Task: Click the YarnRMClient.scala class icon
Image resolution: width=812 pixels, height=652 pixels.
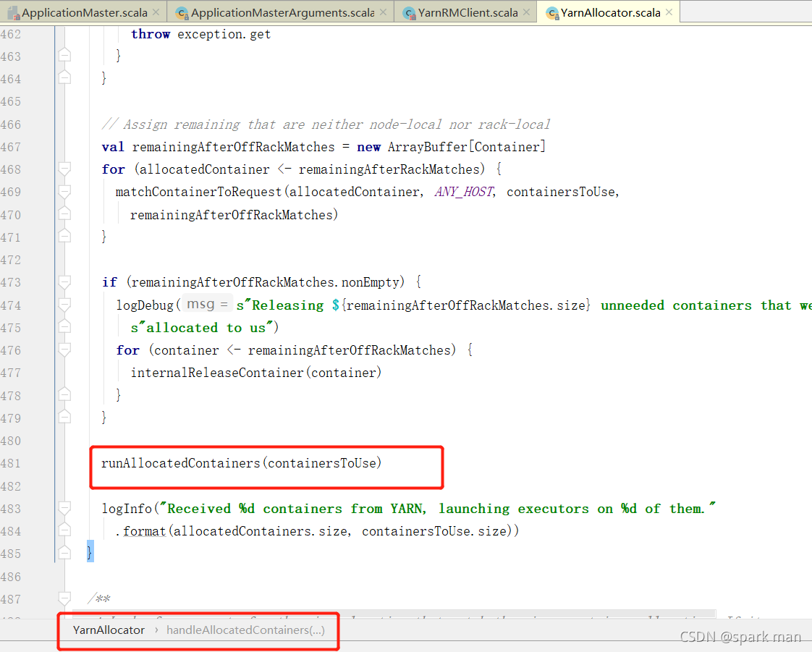Action: click(410, 13)
